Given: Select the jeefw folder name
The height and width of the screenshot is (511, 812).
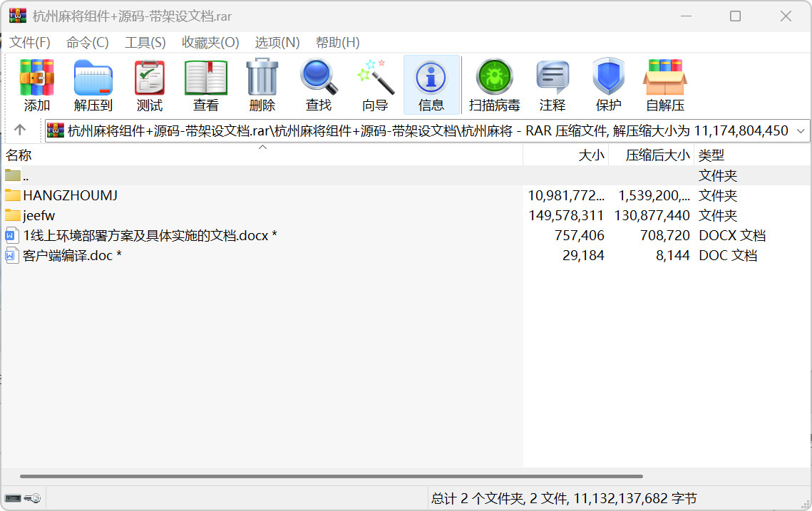Looking at the screenshot, I should click(x=38, y=215).
